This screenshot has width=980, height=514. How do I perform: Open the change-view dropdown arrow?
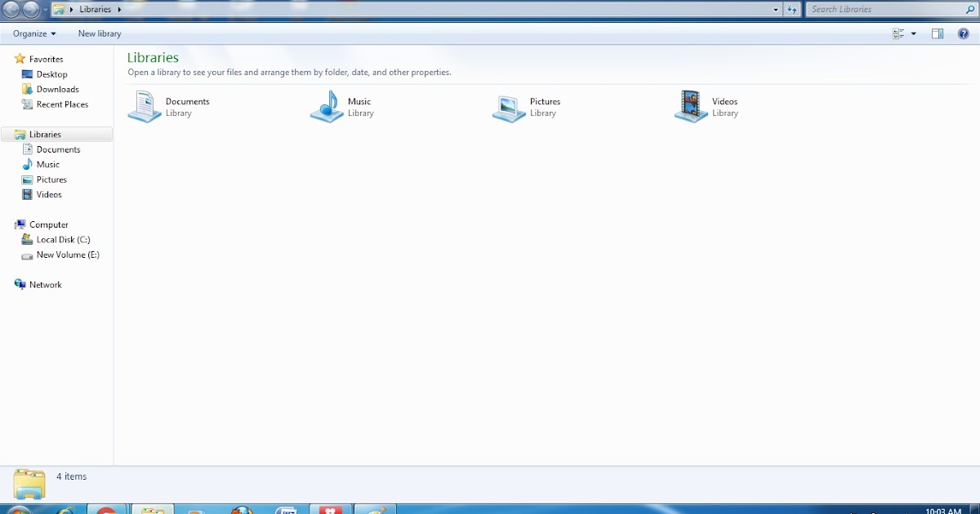point(912,33)
